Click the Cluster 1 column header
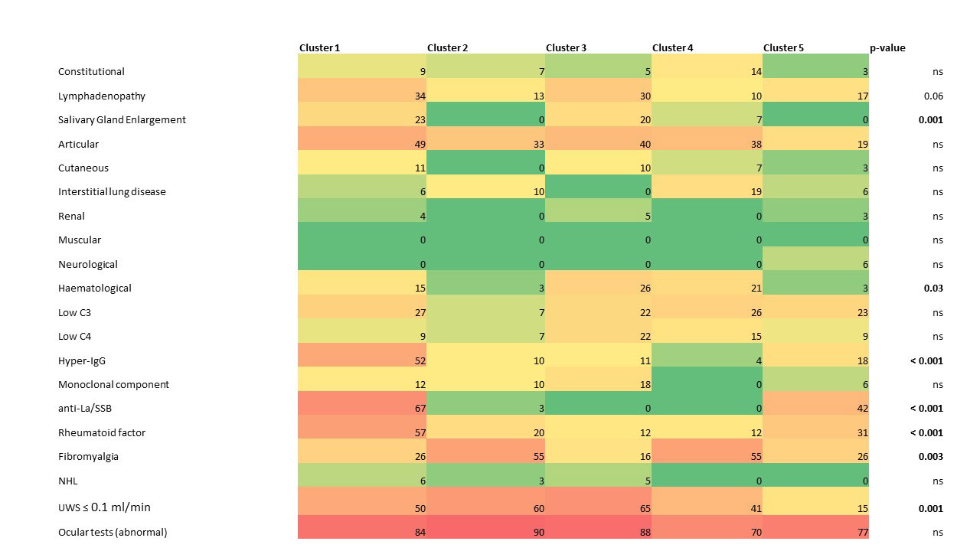This screenshot has width=980, height=551. pos(319,48)
